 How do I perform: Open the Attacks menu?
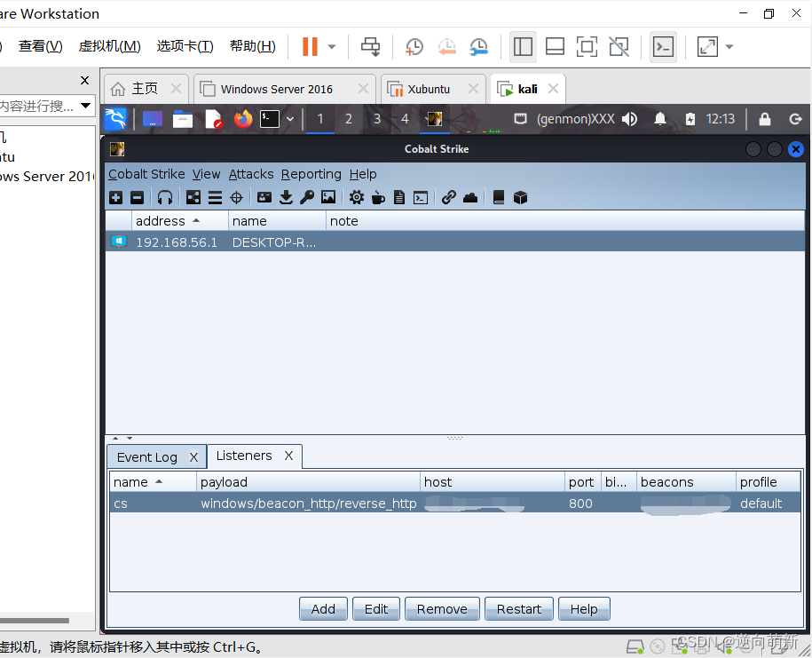251,174
